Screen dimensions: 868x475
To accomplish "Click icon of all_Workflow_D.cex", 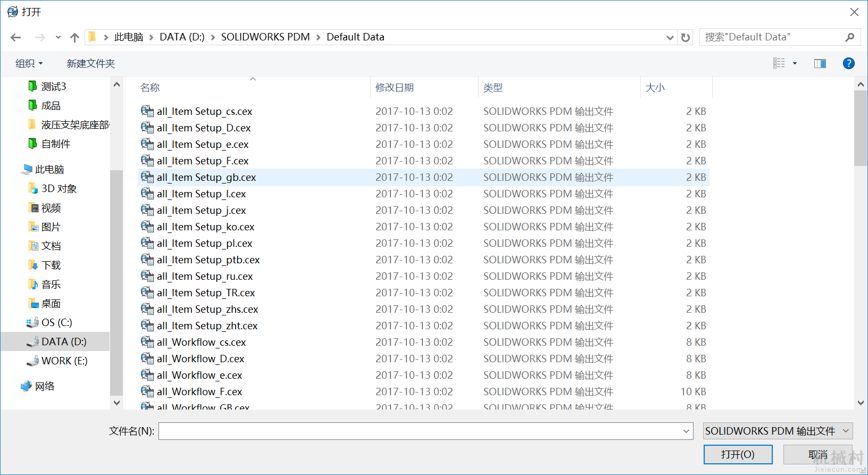I will [x=147, y=359].
